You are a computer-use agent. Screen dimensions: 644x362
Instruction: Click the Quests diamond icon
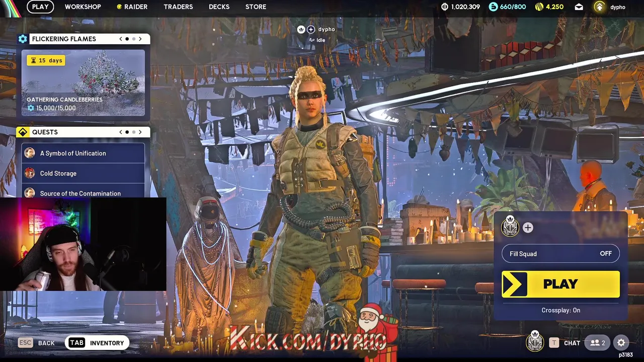coord(23,132)
